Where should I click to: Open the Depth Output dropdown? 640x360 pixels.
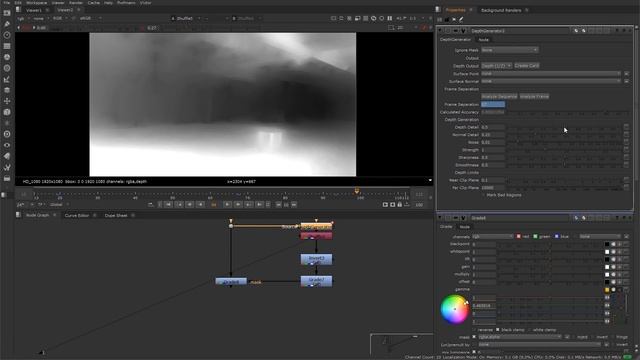click(x=496, y=65)
